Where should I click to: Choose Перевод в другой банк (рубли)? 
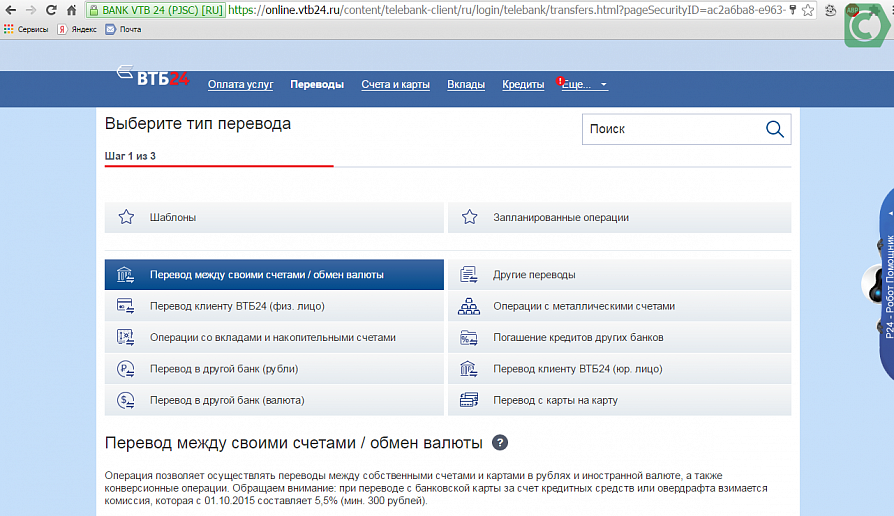(224, 369)
